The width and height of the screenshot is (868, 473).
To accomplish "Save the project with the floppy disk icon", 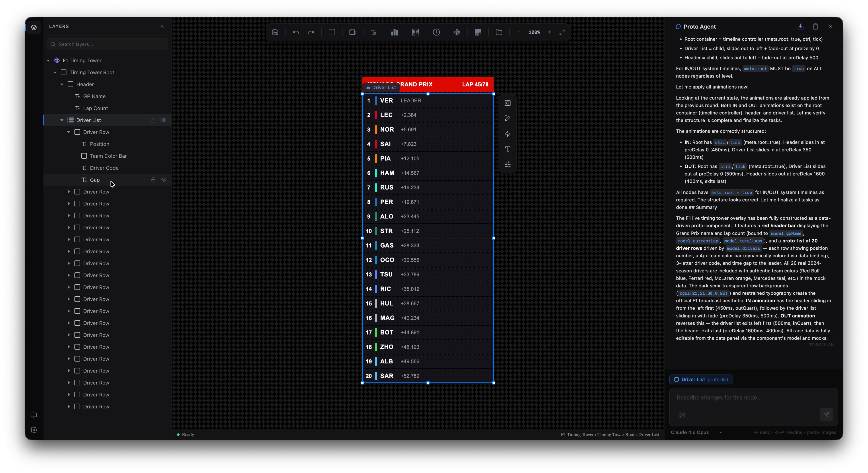I will tap(275, 32).
